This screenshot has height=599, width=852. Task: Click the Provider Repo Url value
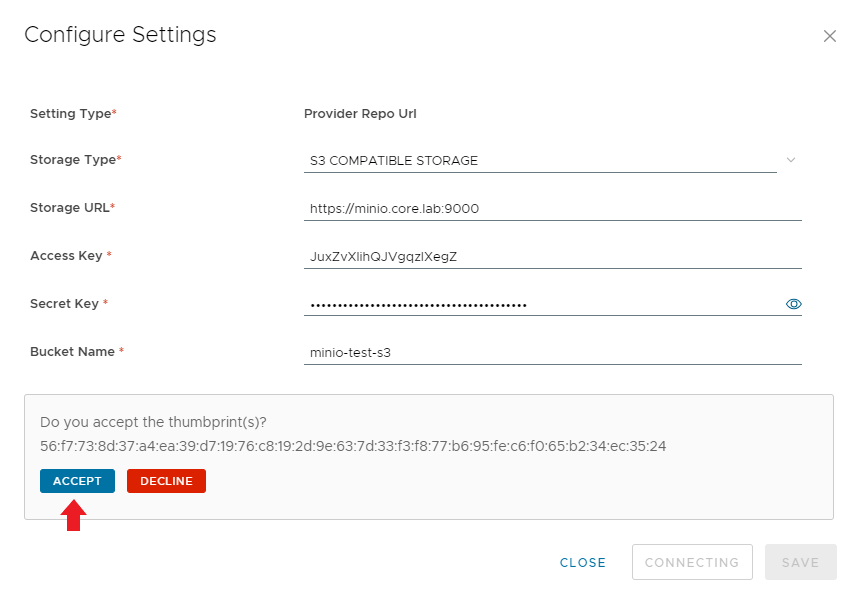pos(360,114)
